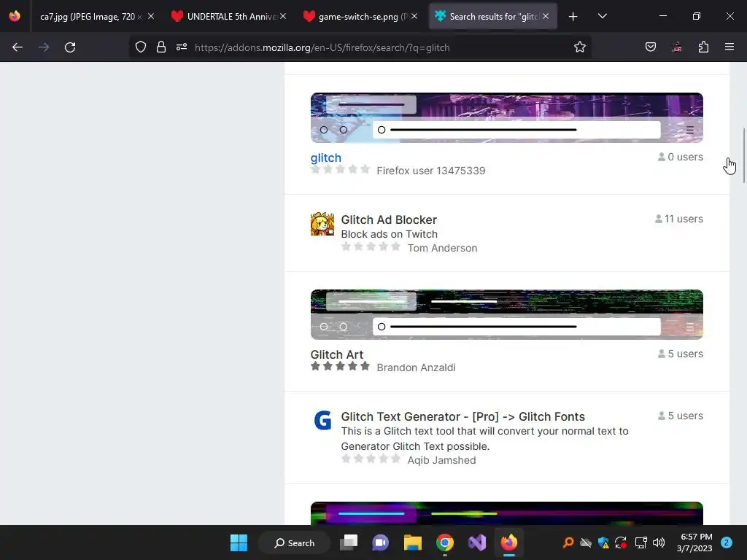747x560 pixels.
Task: Click author name Brandon Anzaldi
Action: [416, 367]
